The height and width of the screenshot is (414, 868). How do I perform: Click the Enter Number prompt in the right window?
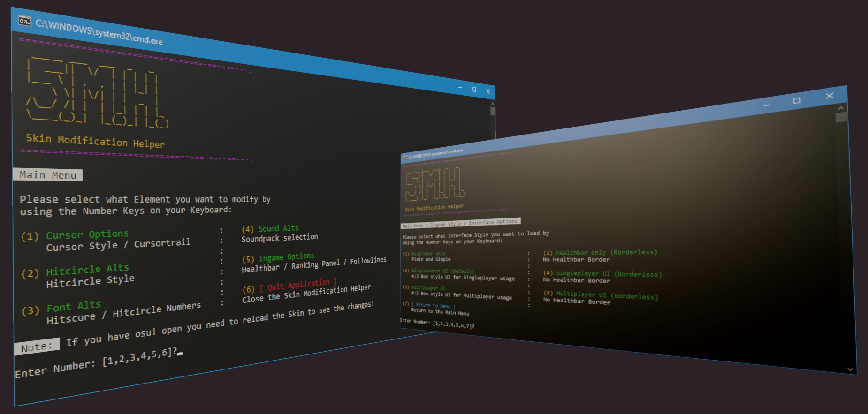tap(437, 323)
